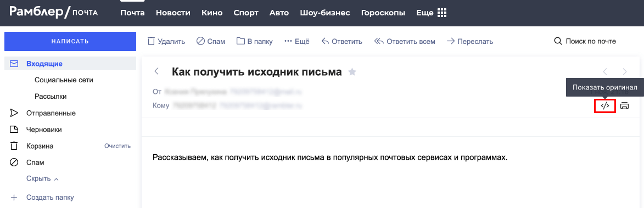Go back using the arrow left of the subject
Screen dimensions: 644x208
[156, 71]
